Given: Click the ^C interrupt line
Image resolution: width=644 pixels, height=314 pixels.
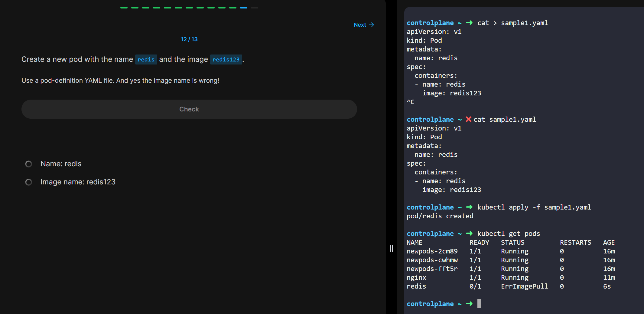Looking at the screenshot, I should [411, 102].
